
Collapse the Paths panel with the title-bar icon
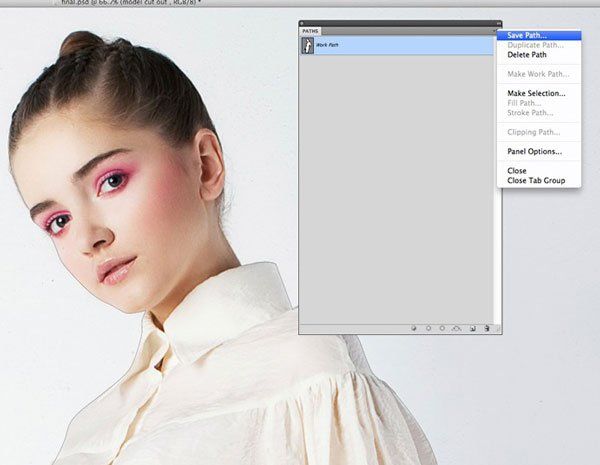click(499, 23)
